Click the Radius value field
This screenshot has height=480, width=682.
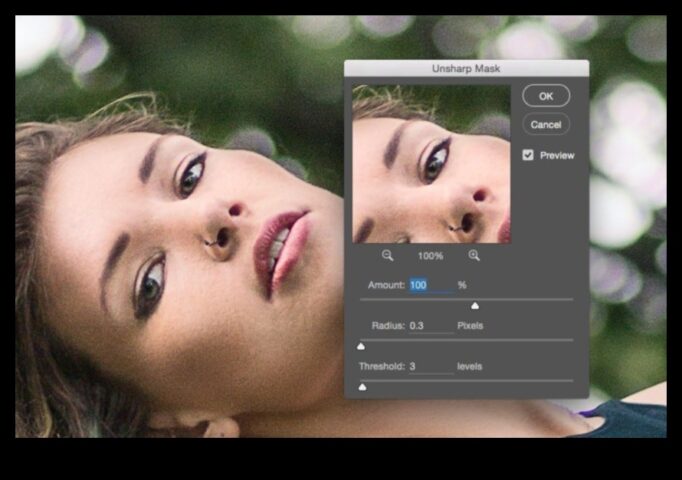pos(431,326)
